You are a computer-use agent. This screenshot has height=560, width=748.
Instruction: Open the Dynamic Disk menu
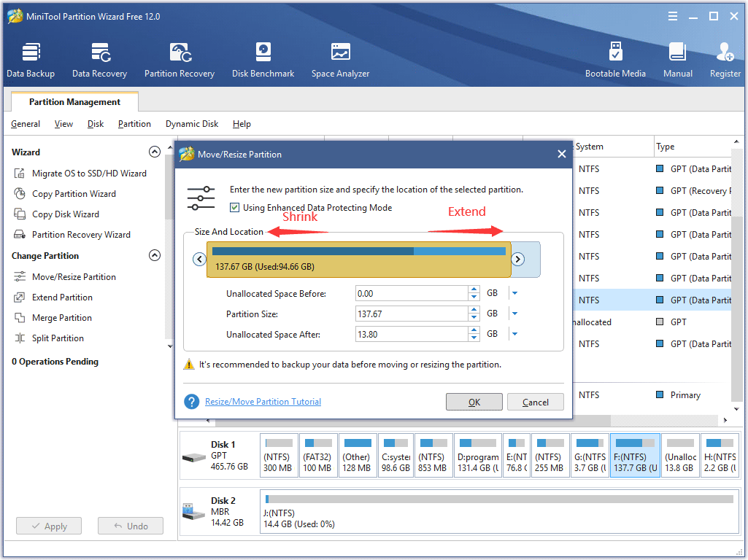click(x=192, y=124)
